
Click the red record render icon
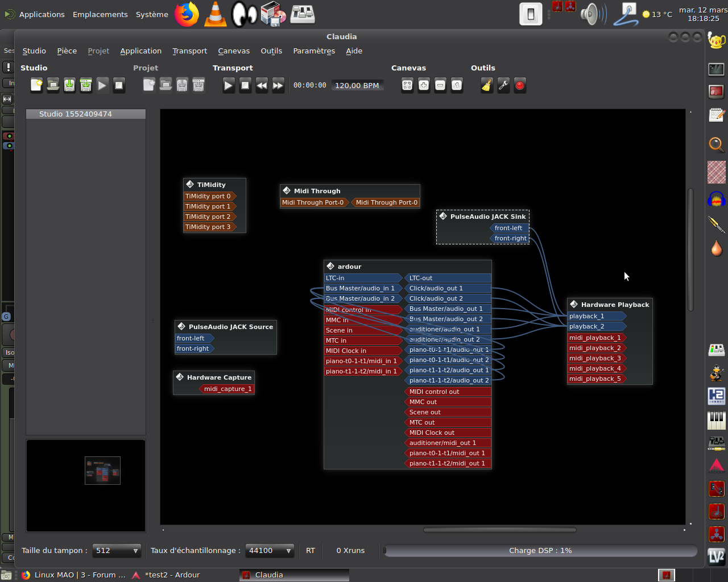[x=520, y=85]
